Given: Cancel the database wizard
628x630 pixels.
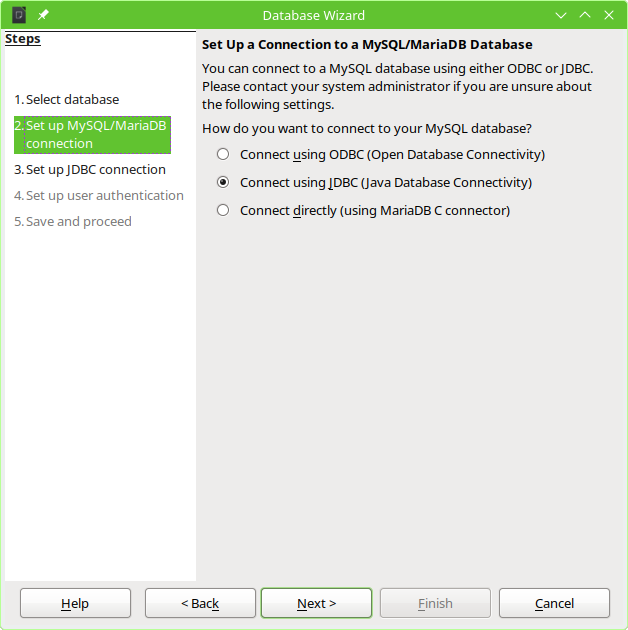Looking at the screenshot, I should (554, 603).
